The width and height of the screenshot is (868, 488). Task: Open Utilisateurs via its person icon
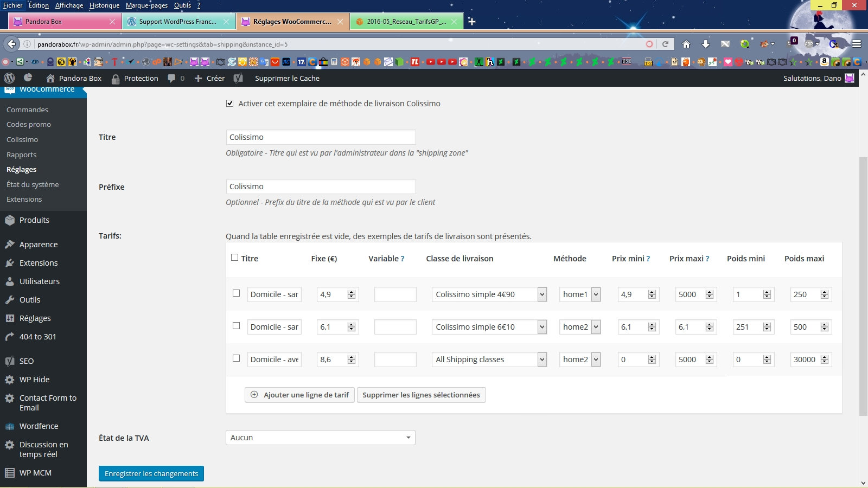pyautogui.click(x=10, y=281)
